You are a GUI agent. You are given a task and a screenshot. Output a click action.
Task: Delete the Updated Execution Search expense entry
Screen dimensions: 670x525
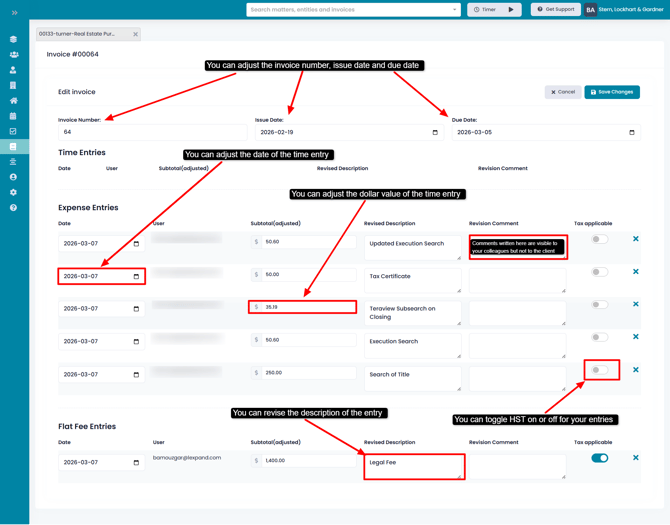[x=636, y=239]
